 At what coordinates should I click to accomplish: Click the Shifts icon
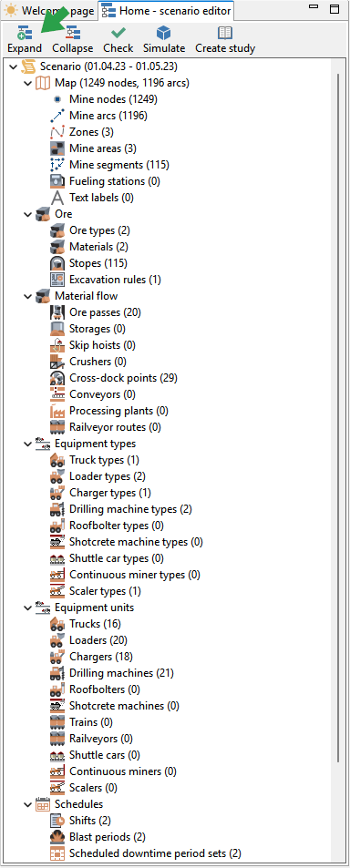click(x=57, y=821)
